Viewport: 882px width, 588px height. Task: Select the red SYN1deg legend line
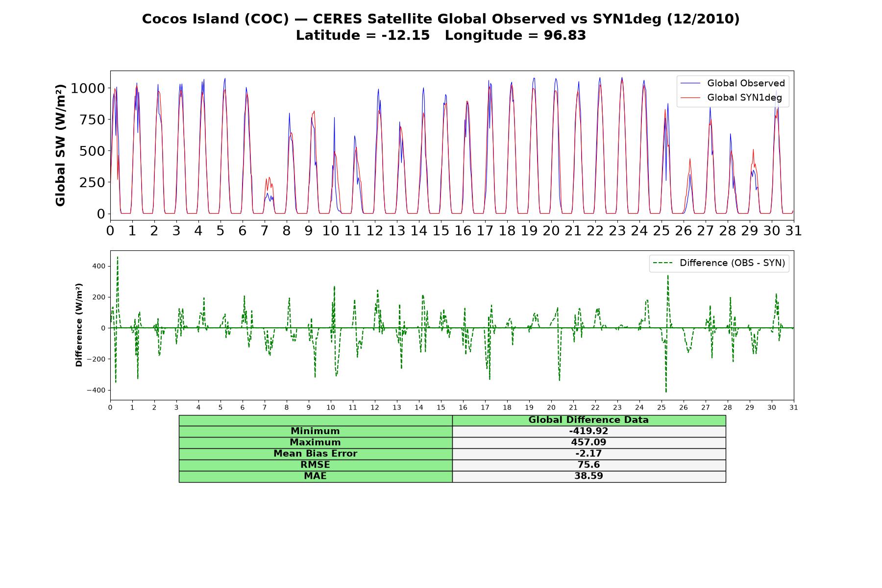click(x=691, y=98)
